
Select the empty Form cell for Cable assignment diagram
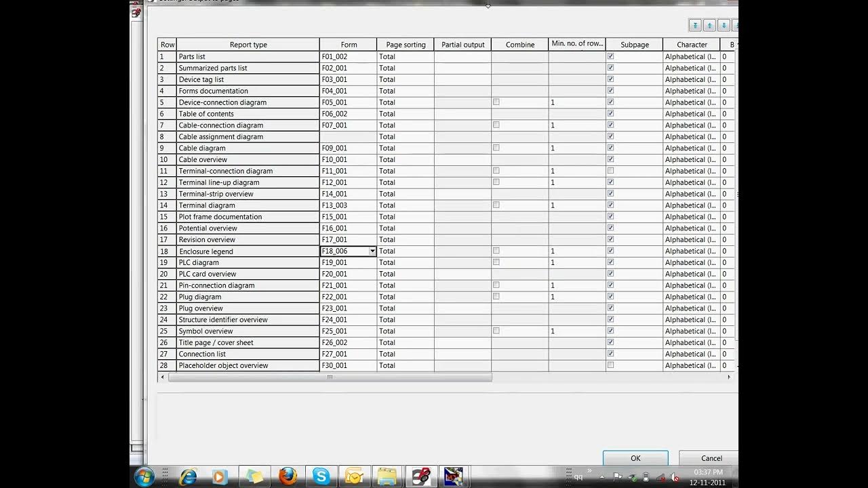point(349,136)
